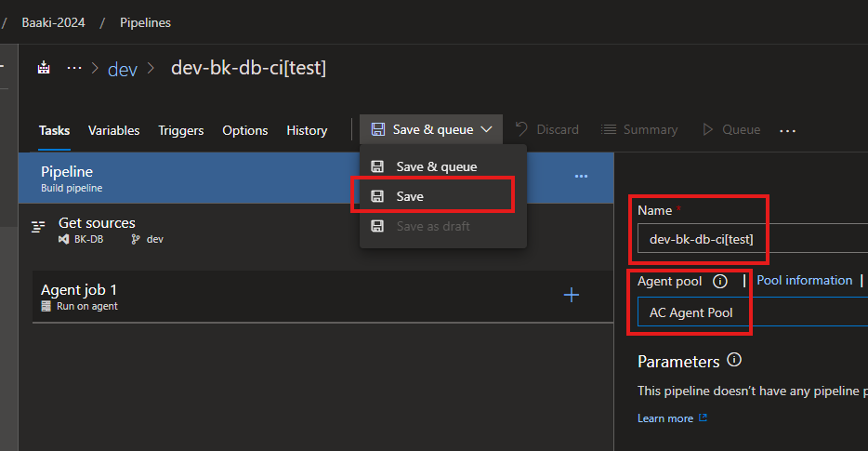This screenshot has width=868, height=451.
Task: Open the History tab
Action: click(x=307, y=130)
